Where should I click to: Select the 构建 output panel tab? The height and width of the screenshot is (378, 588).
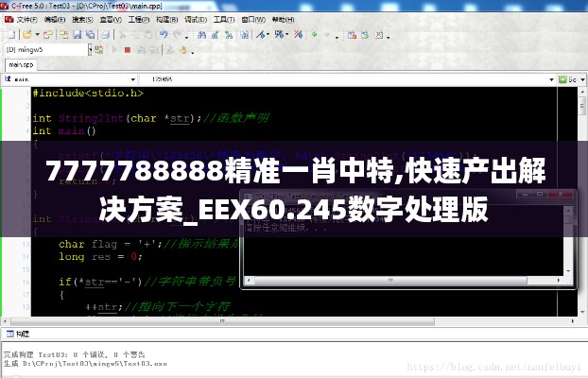(18, 334)
